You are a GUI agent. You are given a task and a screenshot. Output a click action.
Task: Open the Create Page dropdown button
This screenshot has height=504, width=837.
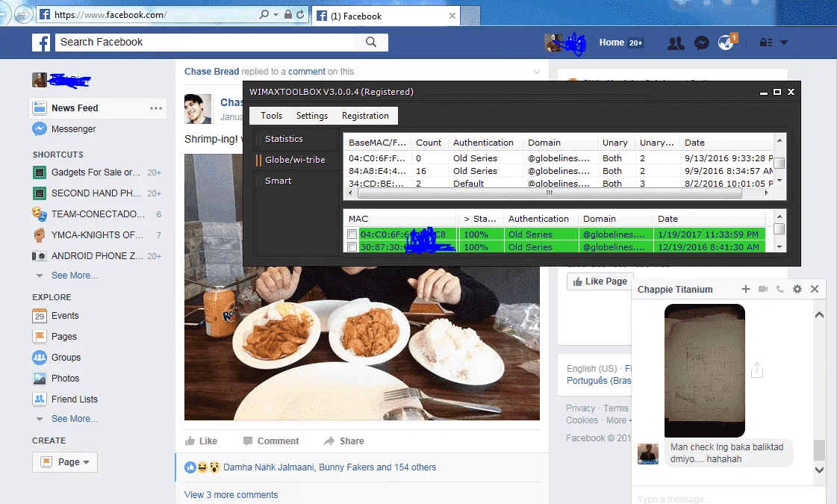[65, 462]
